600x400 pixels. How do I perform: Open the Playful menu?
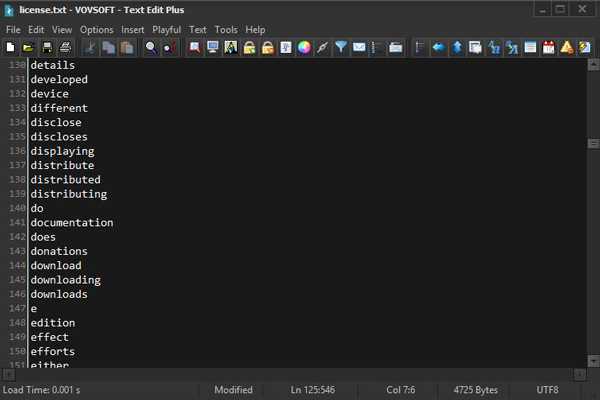[x=166, y=30]
